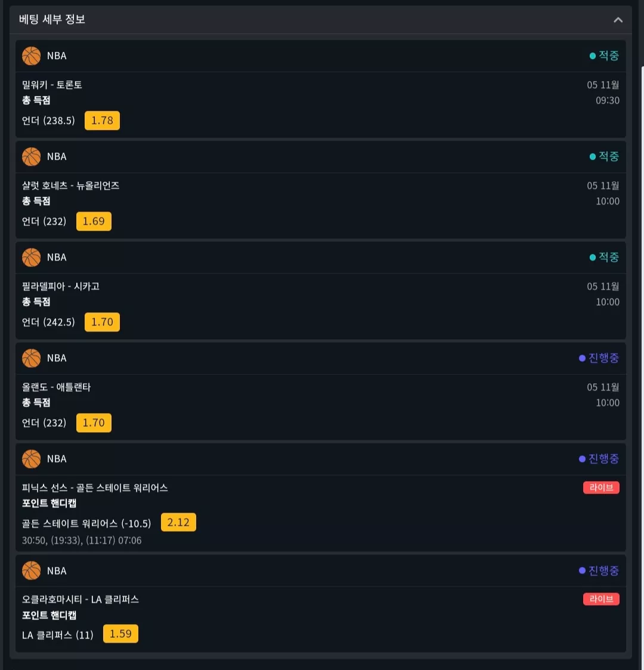Click basketball icon of 밀워키 - 토론토 bet
The width and height of the screenshot is (644, 670).
point(31,56)
